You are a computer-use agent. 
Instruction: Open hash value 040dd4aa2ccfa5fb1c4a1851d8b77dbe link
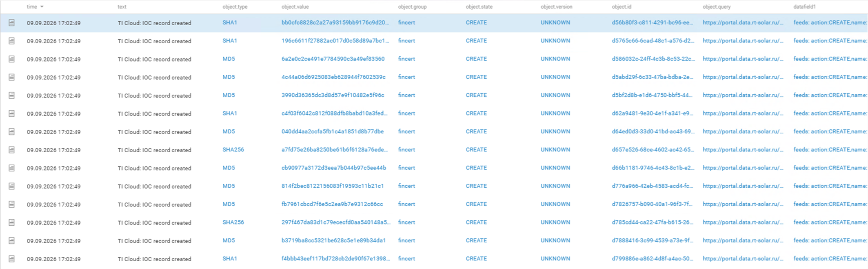(333, 132)
